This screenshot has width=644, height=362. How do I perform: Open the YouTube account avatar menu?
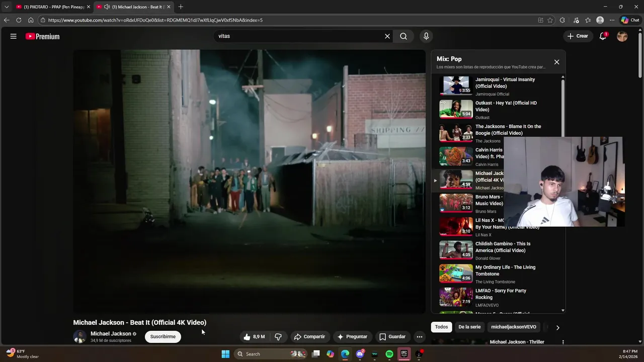coord(622,36)
